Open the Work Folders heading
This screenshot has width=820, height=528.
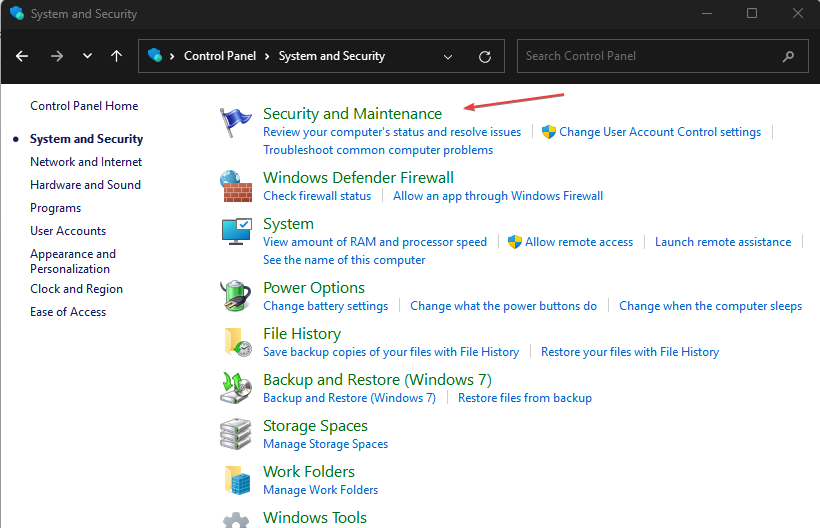tap(309, 472)
